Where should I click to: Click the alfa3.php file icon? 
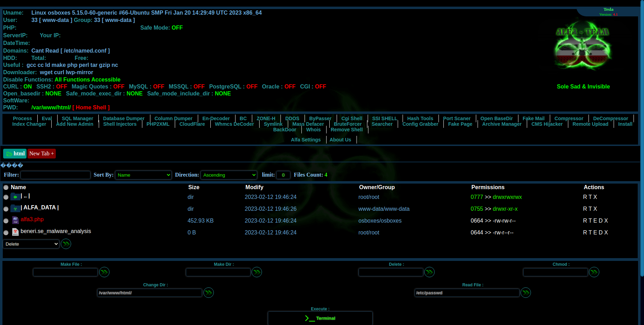pos(15,220)
